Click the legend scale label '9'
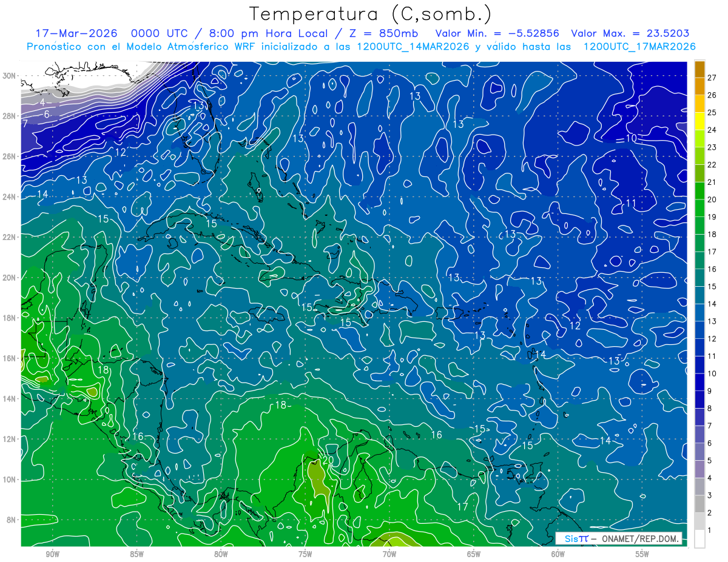The image size is (728, 562). [x=710, y=391]
